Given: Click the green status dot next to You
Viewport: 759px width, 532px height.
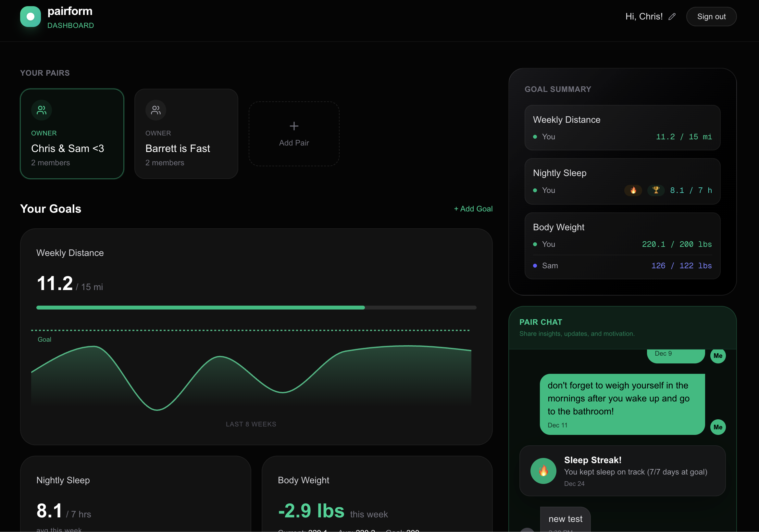Looking at the screenshot, I should pos(536,136).
